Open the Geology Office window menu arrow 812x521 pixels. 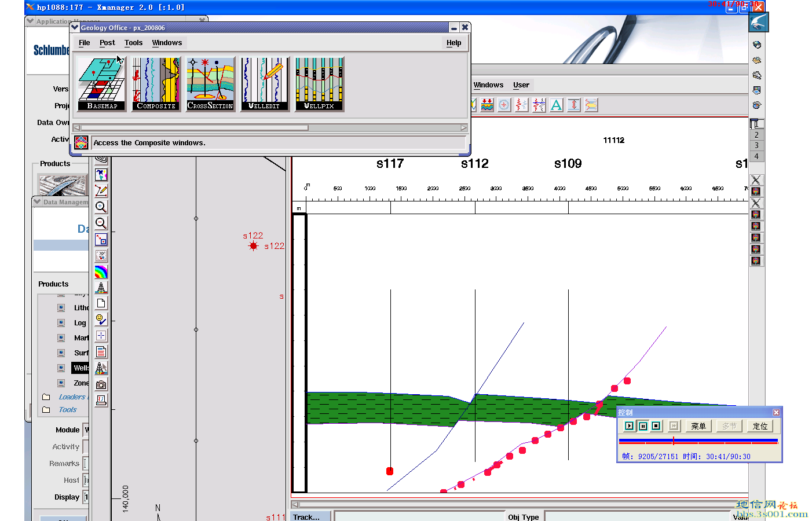(75, 27)
